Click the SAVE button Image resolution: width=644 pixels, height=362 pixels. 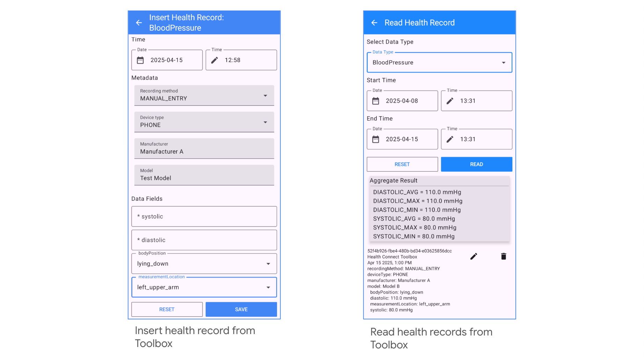(x=241, y=309)
